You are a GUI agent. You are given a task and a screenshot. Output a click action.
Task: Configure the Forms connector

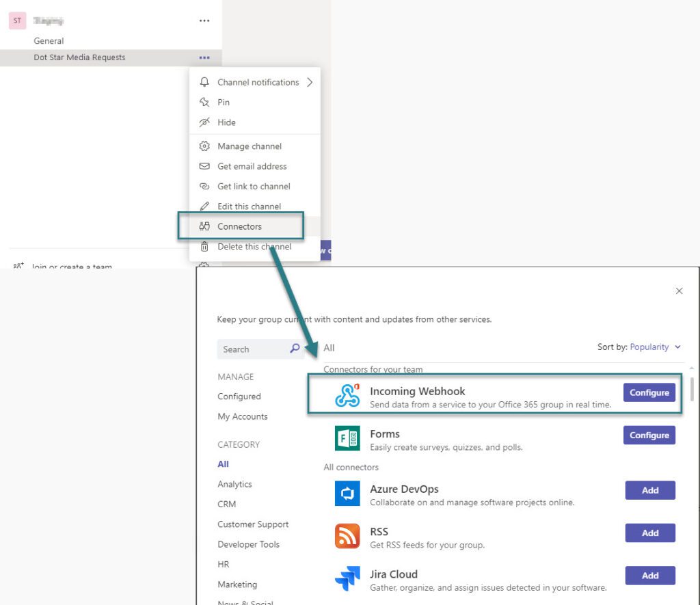pyautogui.click(x=649, y=435)
